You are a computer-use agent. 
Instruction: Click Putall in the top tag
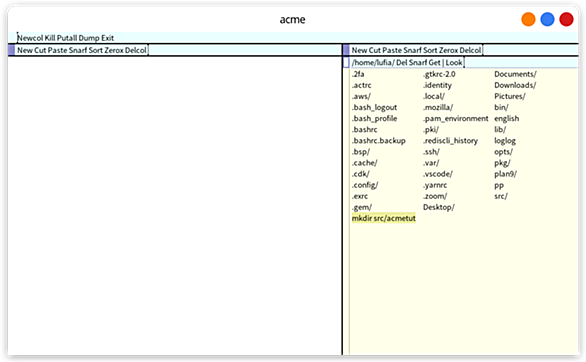[67, 38]
